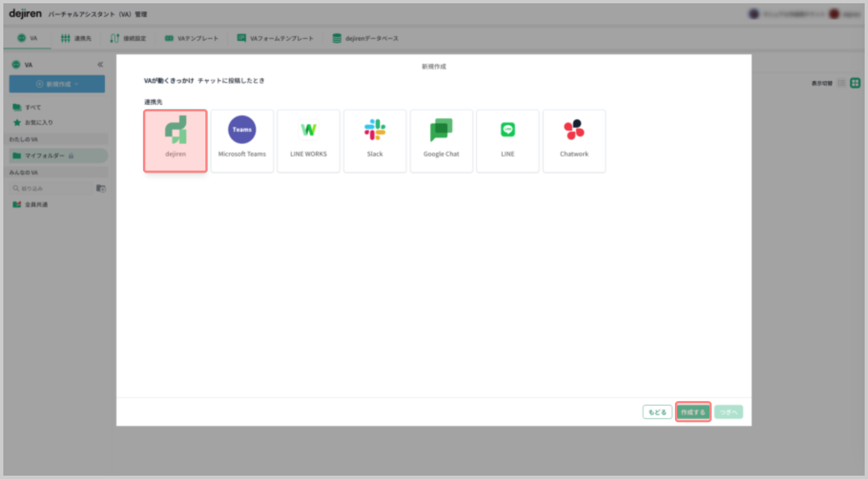Switch to the 連携先 tab
This screenshot has height=479, width=868.
click(x=76, y=38)
